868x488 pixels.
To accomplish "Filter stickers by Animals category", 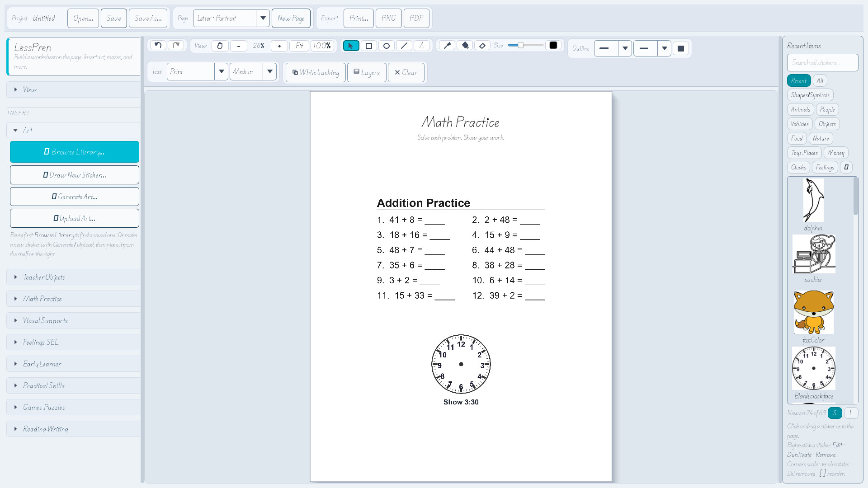I will (800, 109).
